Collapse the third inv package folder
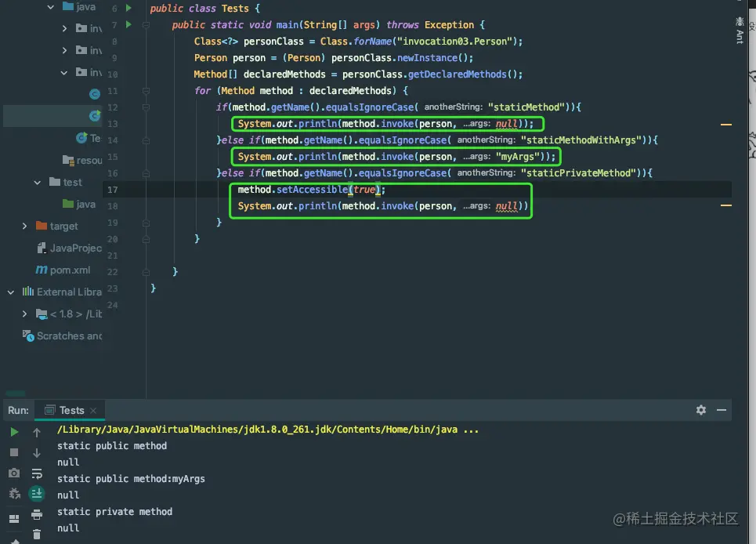 tap(64, 72)
